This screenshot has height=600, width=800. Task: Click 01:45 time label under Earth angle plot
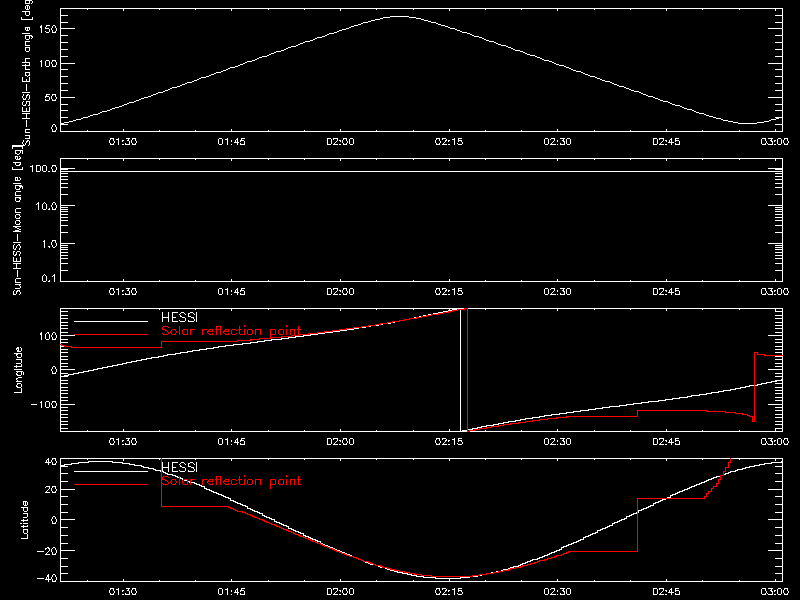(232, 142)
